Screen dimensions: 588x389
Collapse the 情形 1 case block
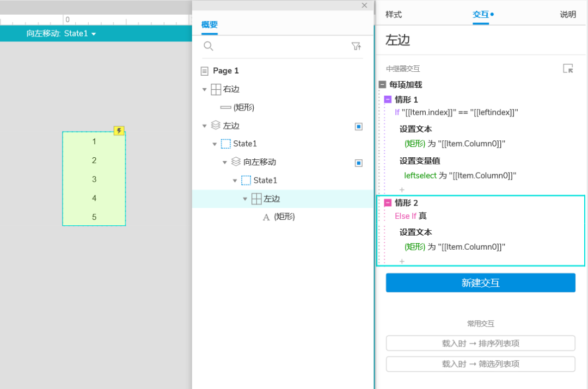coord(388,100)
